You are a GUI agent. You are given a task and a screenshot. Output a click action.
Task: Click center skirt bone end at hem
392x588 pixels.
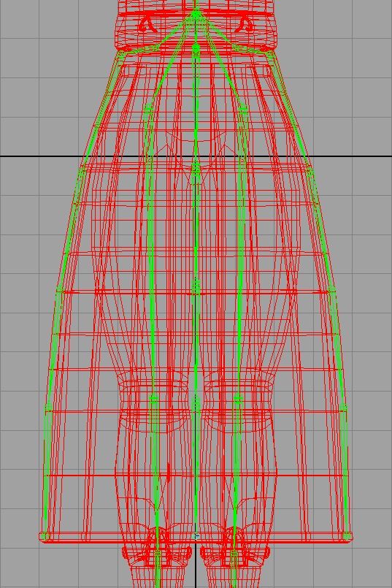point(196,537)
